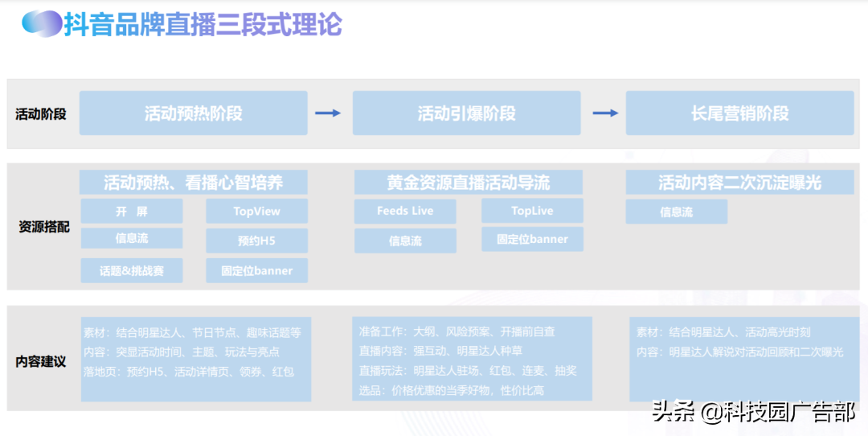This screenshot has height=436, width=868.
Task: Click the 活动预热、看播心智培养 header
Action: point(193,183)
